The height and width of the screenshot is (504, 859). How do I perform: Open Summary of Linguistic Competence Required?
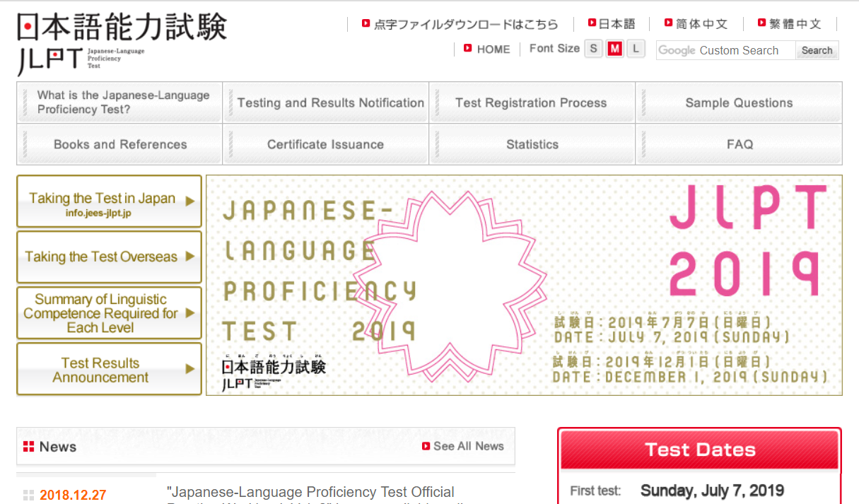(109, 313)
